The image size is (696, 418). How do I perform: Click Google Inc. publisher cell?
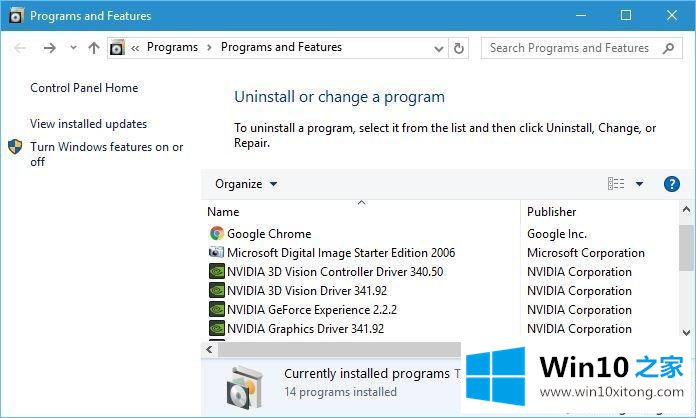click(557, 234)
